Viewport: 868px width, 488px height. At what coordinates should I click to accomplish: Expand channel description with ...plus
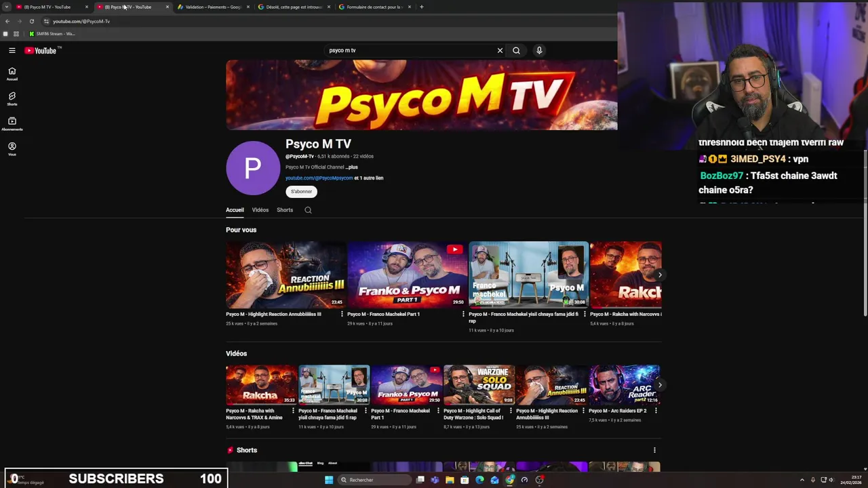click(x=351, y=167)
